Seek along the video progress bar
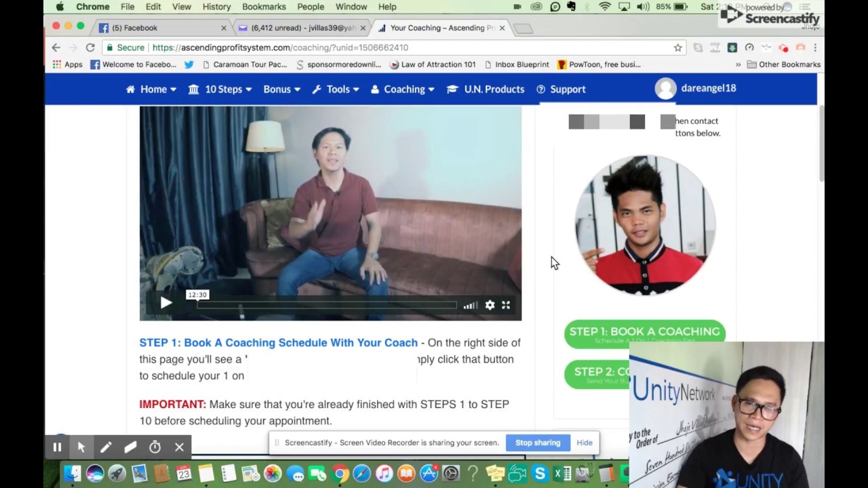Screen dimensions: 868x488 click(327, 305)
